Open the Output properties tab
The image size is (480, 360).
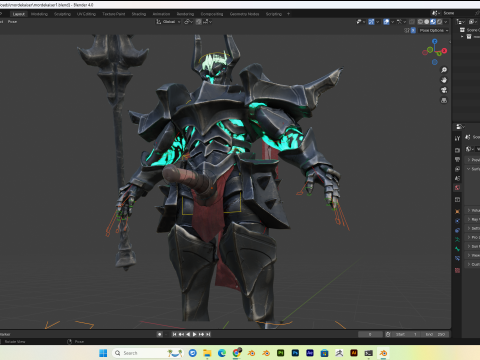[x=457, y=160]
